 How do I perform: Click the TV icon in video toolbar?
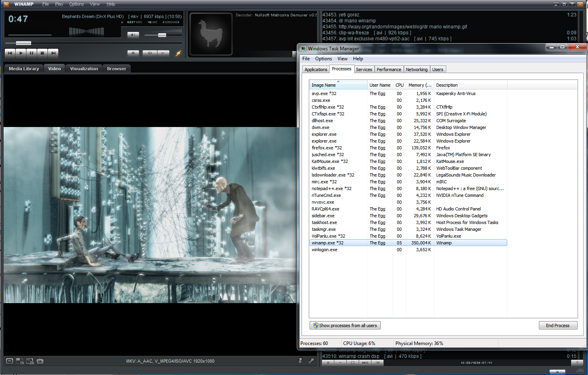tap(40, 361)
